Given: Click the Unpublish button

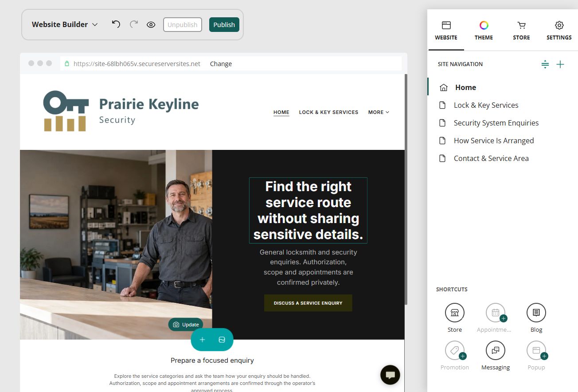Looking at the screenshot, I should click(183, 25).
